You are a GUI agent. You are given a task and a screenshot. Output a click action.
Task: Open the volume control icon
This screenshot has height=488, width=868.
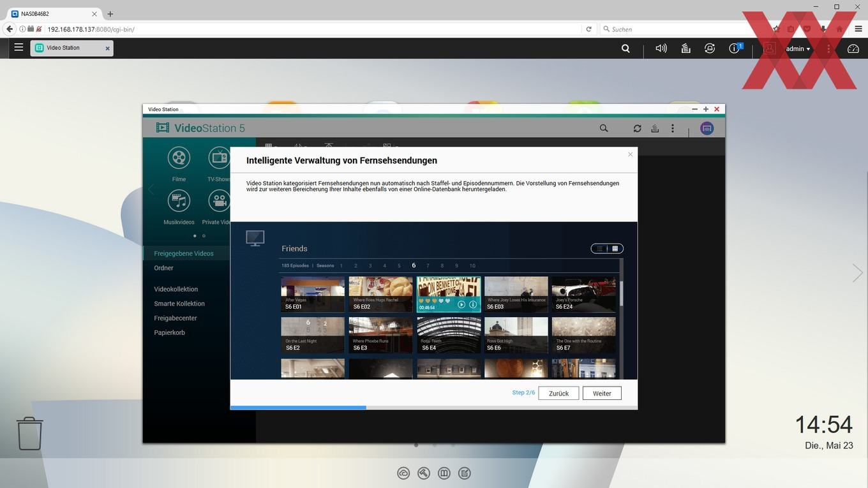click(661, 48)
